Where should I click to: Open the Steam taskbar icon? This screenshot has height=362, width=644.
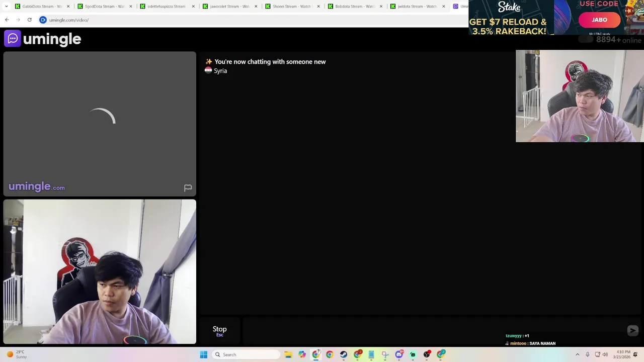[343, 354]
